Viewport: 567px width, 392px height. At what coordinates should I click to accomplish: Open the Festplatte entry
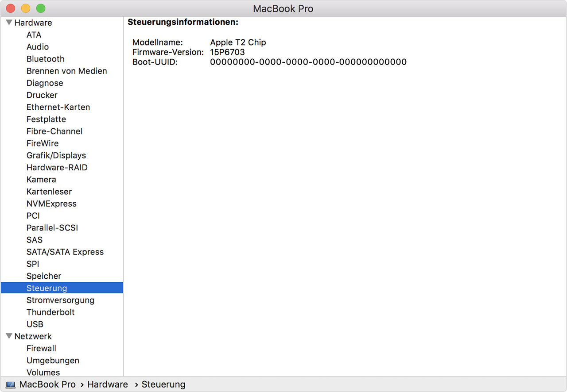(x=46, y=119)
